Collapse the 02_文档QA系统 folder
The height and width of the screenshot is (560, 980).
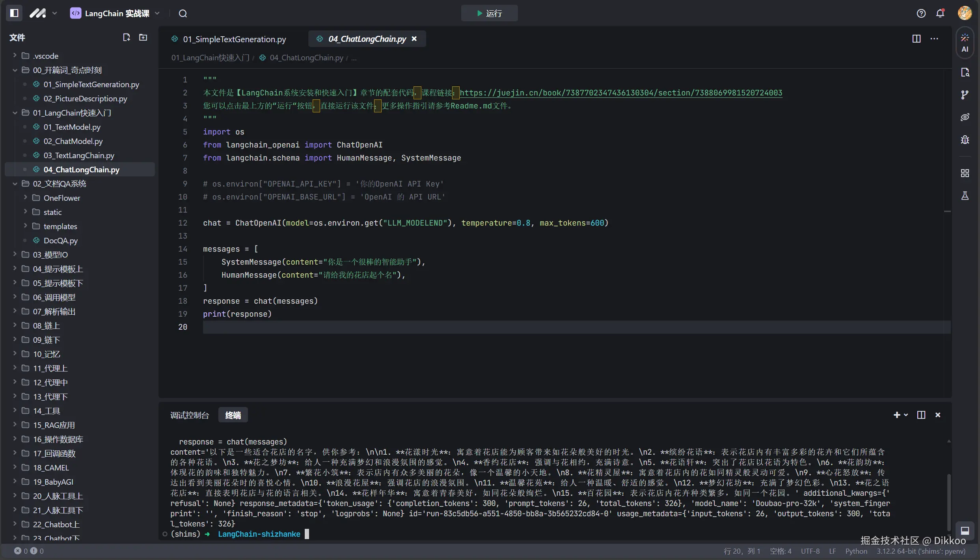pyautogui.click(x=15, y=184)
